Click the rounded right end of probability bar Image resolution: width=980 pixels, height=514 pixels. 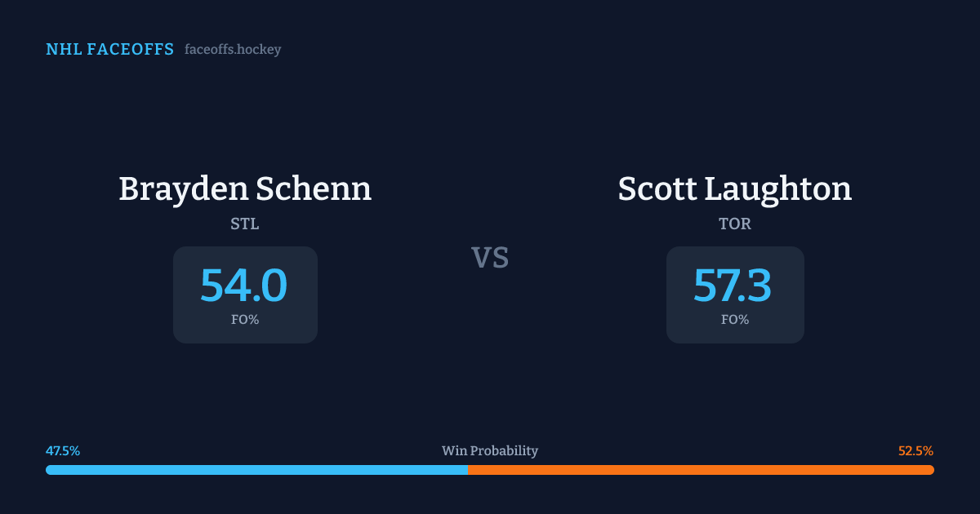pos(930,470)
